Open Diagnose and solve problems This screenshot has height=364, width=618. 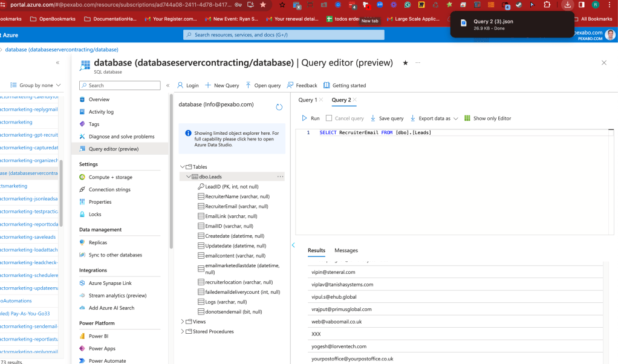[122, 137]
